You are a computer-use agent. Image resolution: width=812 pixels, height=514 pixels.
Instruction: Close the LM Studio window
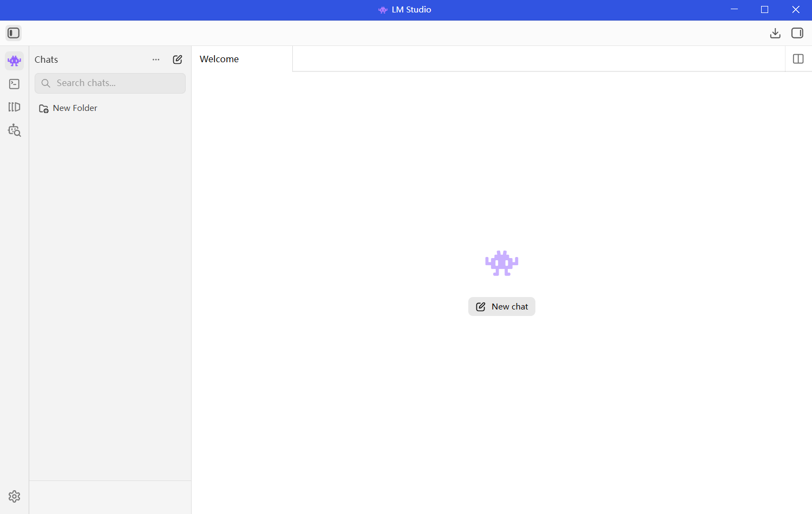796,10
